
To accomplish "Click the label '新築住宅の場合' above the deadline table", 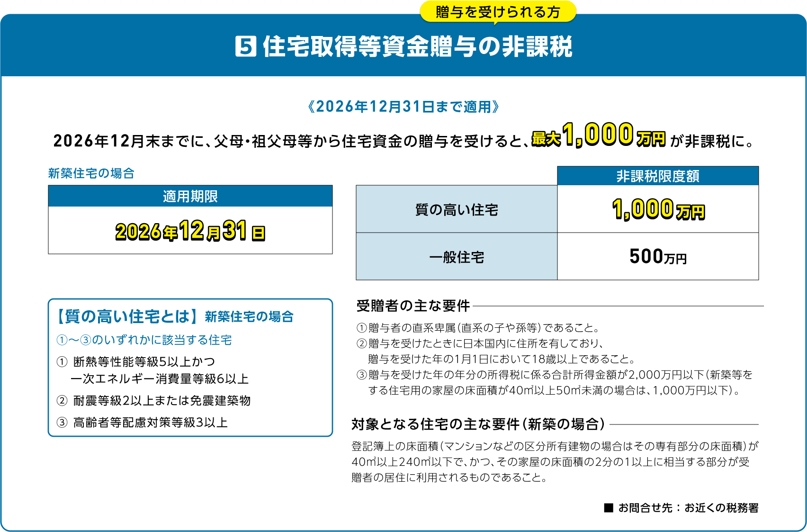I will point(91,173).
